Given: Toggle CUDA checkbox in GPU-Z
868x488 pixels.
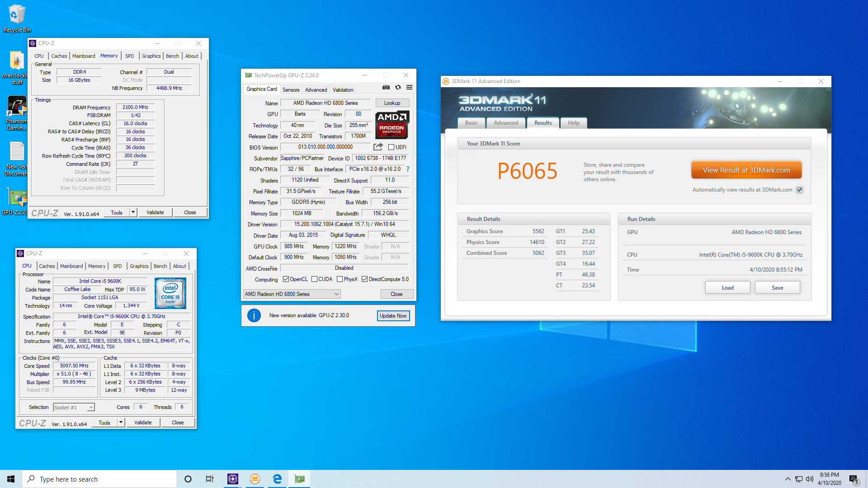Looking at the screenshot, I should click(x=314, y=279).
